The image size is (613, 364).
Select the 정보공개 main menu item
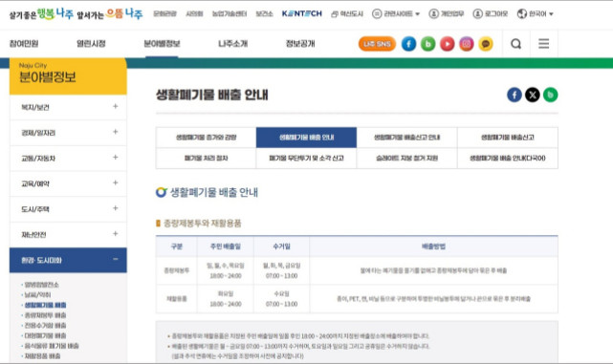pos(300,43)
